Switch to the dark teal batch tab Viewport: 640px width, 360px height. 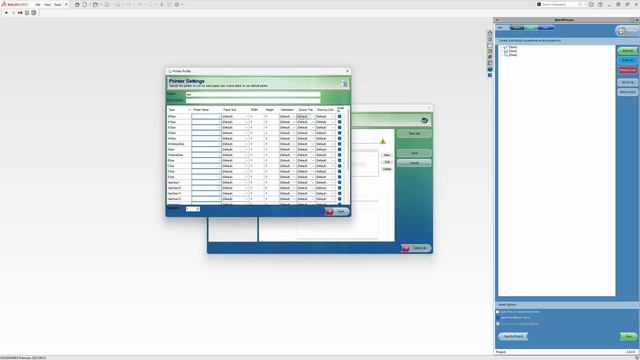[517, 28]
